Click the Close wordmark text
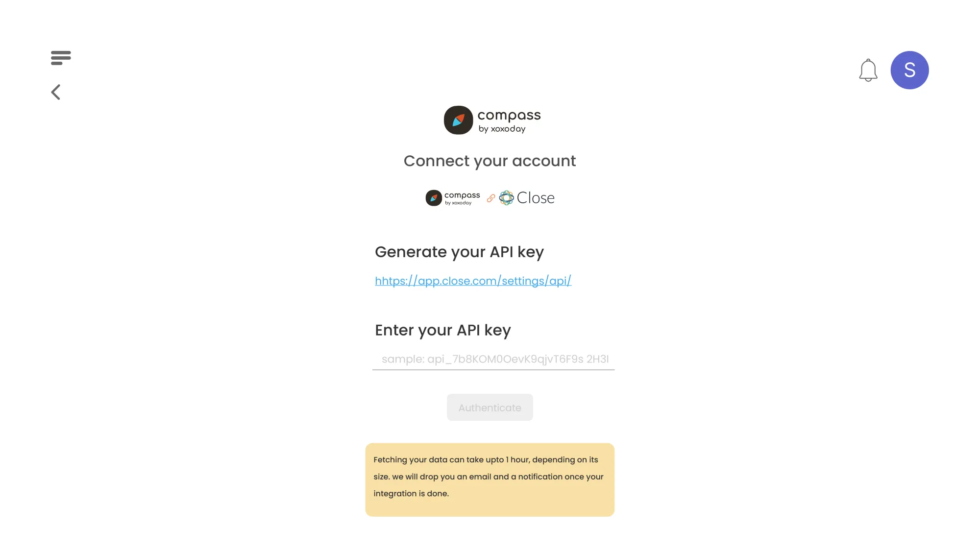The height and width of the screenshot is (551, 980). (536, 198)
